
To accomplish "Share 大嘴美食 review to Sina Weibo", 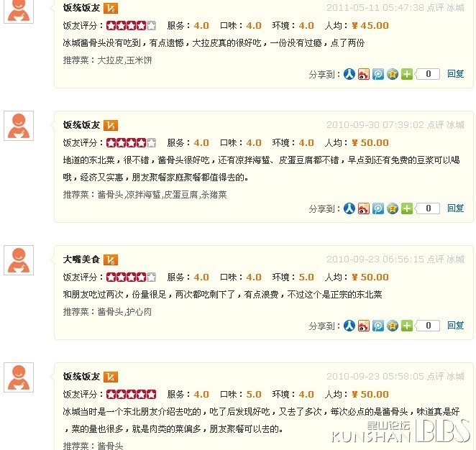I will 363,326.
